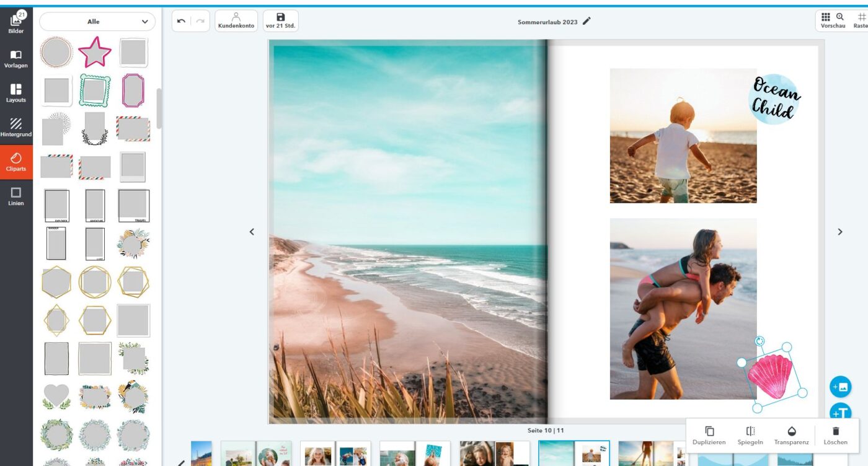The image size is (868, 466).
Task: Choose the WANDER frame clipart
Action: click(56, 244)
